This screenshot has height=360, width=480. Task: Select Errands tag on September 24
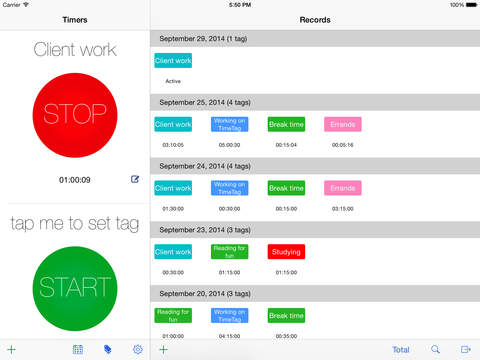coord(343,188)
